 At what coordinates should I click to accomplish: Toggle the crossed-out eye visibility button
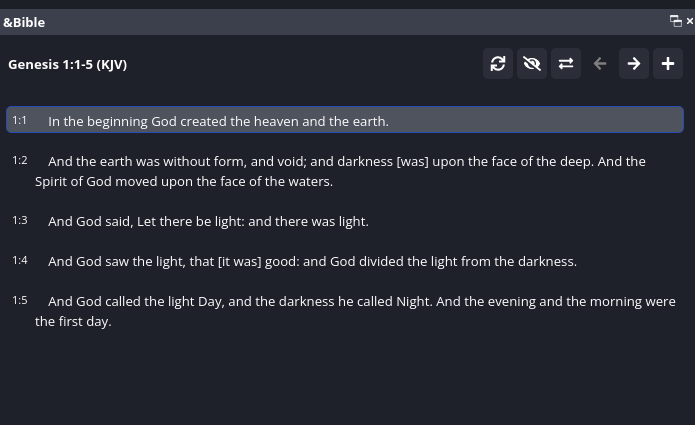pos(532,64)
